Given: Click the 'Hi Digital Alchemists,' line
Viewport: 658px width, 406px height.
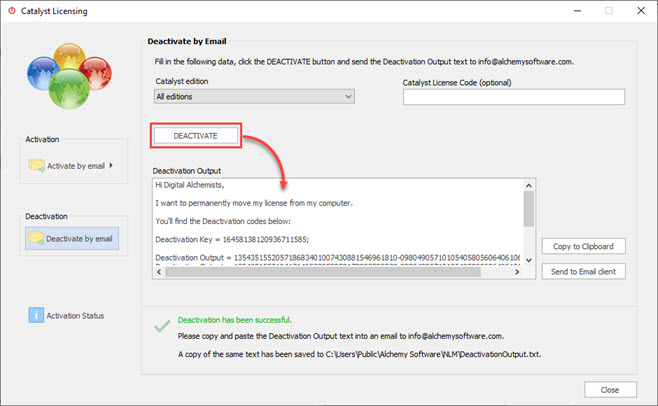Looking at the screenshot, I should tap(190, 185).
